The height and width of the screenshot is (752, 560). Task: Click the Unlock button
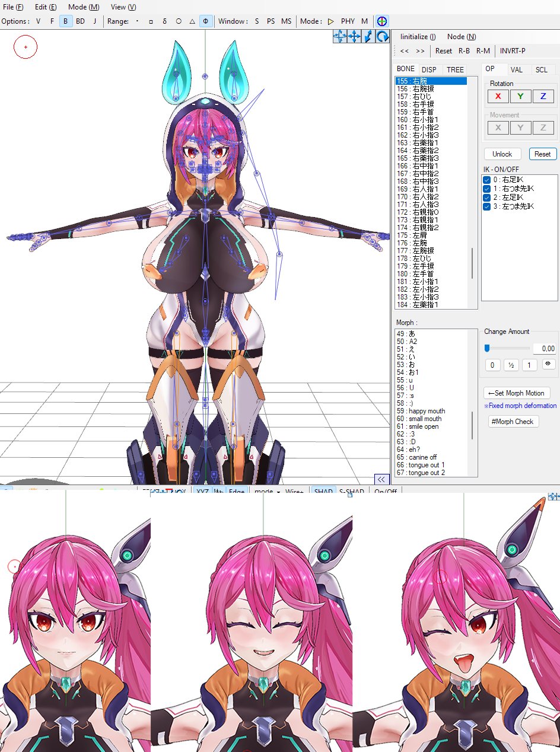(x=502, y=154)
